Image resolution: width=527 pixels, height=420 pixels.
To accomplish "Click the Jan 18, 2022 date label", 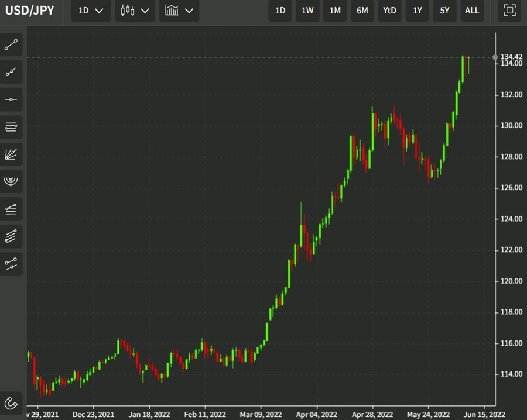I will (149, 415).
